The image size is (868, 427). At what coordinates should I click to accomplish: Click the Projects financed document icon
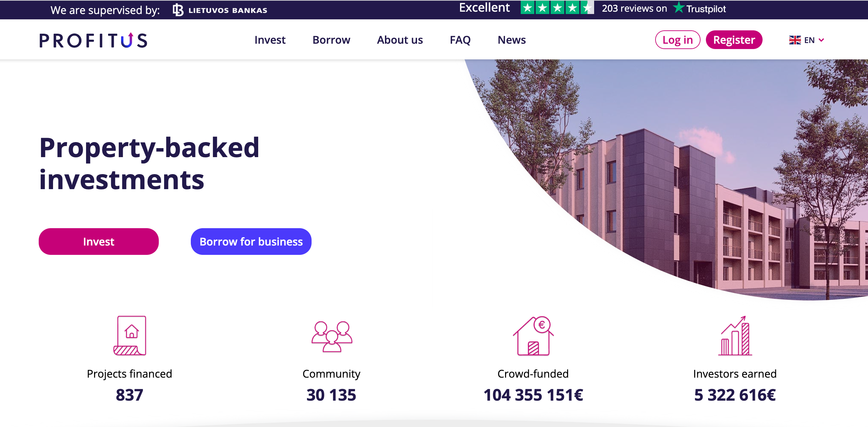130,335
